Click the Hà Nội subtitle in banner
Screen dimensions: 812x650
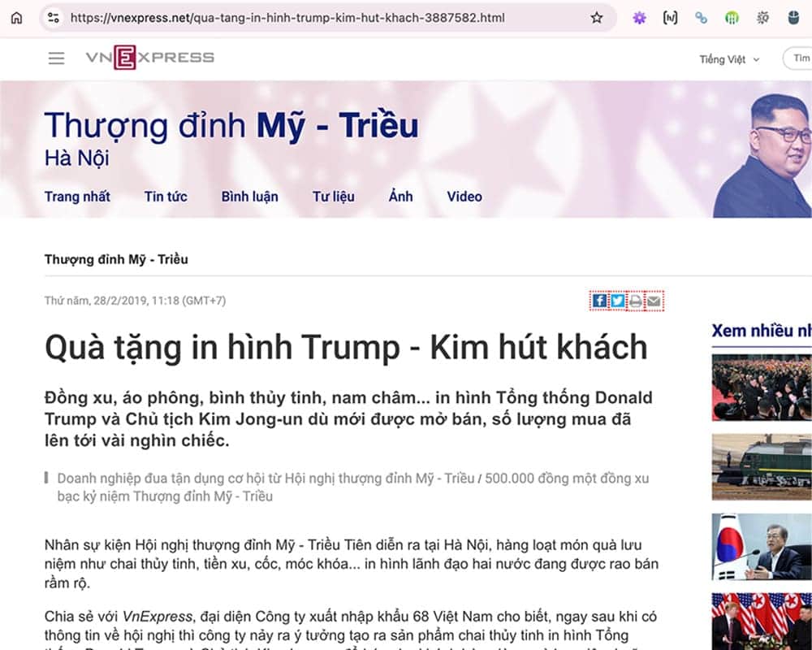click(76, 158)
